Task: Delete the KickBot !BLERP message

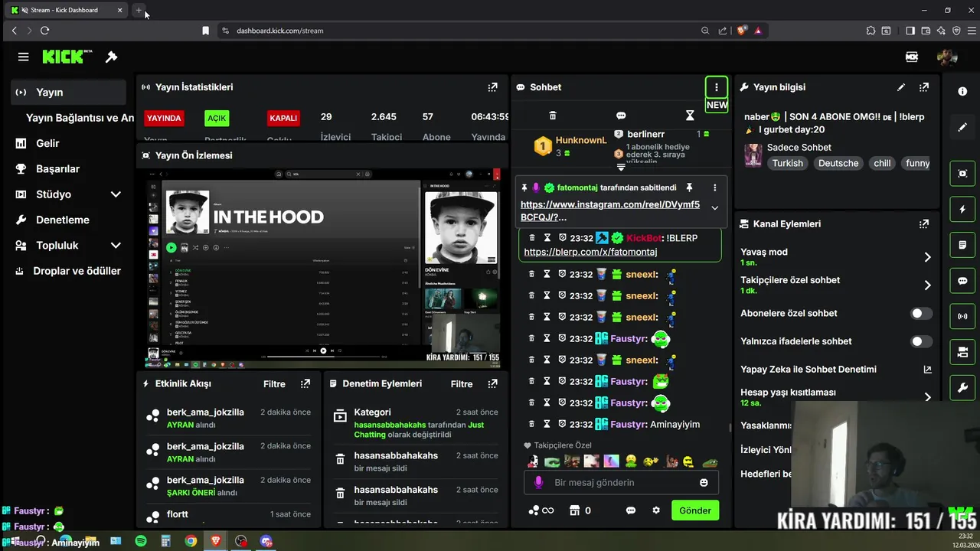Action: [x=531, y=238]
